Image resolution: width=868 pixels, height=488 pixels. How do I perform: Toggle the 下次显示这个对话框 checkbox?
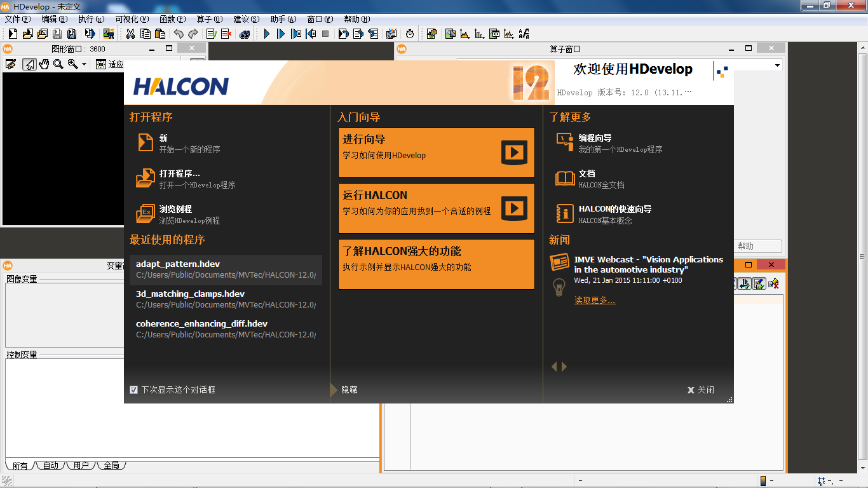(x=133, y=390)
